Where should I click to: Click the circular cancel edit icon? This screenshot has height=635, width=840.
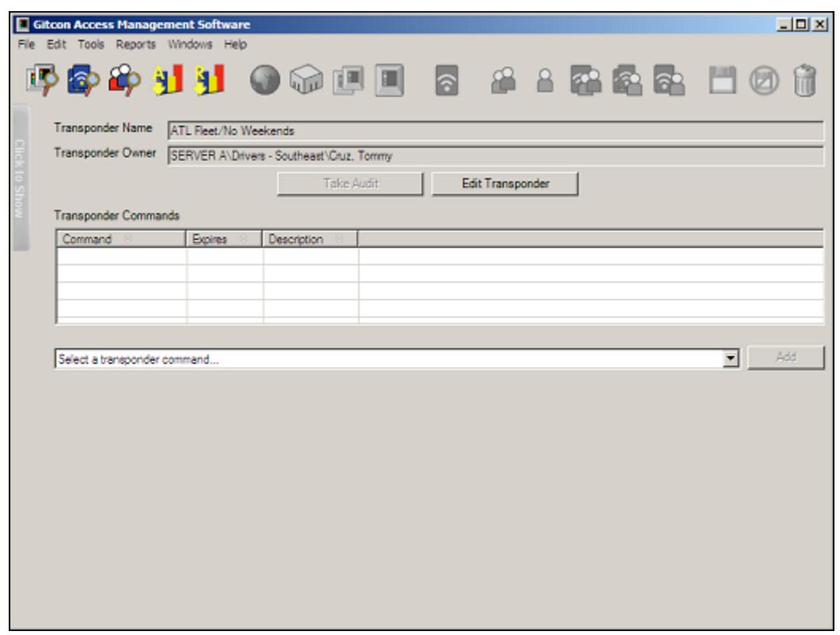point(764,80)
